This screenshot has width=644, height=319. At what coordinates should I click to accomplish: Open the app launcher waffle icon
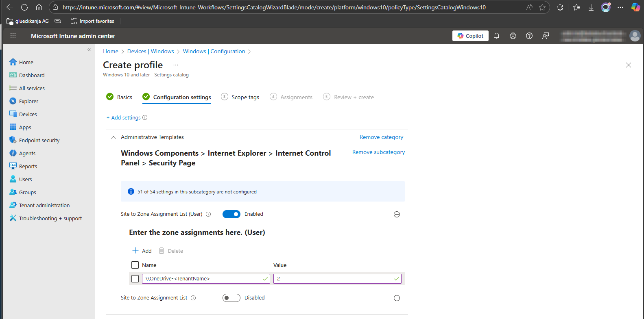tap(13, 36)
